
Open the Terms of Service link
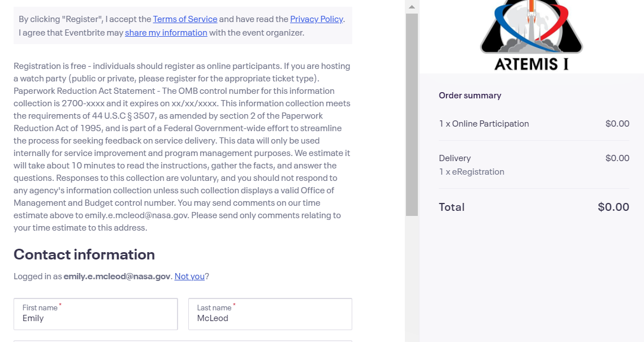pyautogui.click(x=185, y=19)
